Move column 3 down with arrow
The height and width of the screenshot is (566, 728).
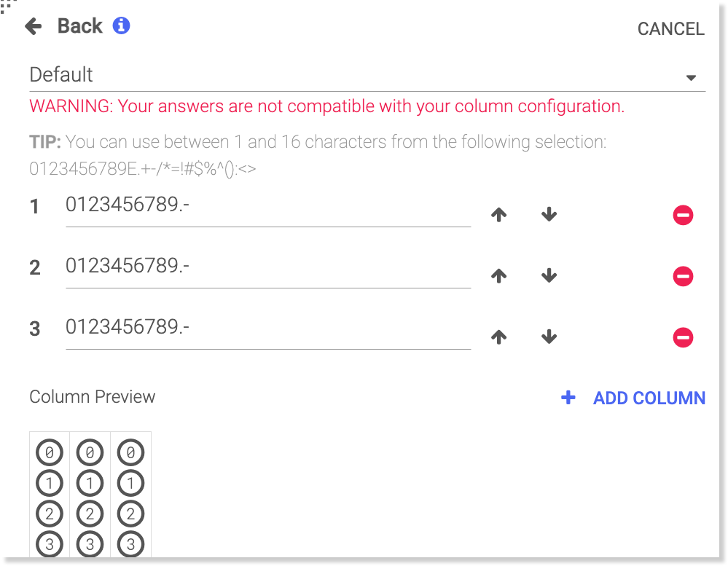point(549,337)
